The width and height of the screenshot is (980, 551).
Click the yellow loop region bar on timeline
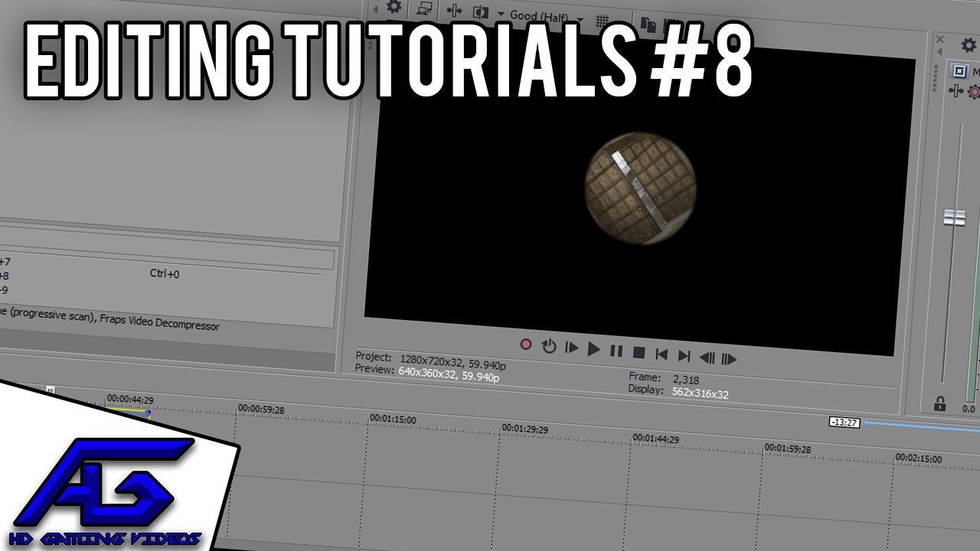[x=126, y=409]
